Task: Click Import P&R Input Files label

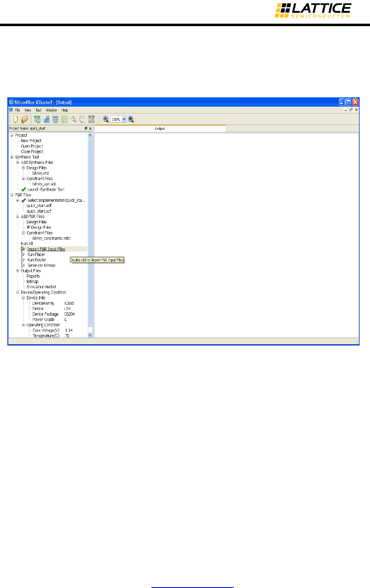Action: (46, 249)
